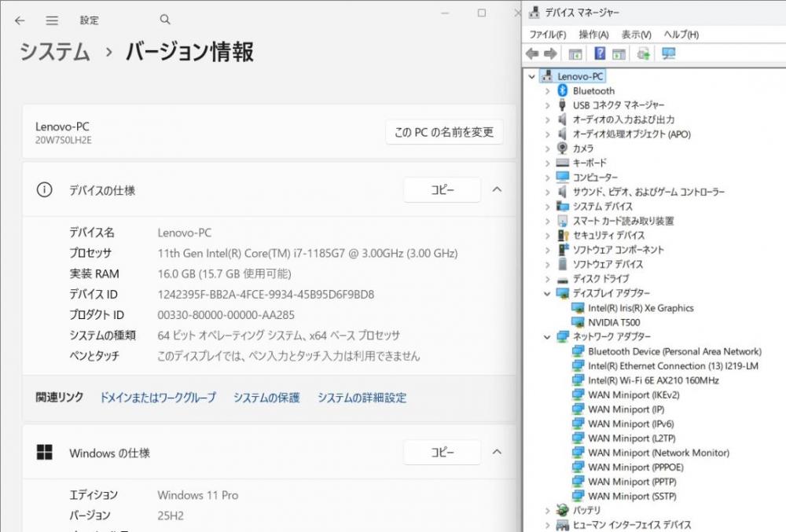Collapse the Lenovo-PC root node
The image size is (786, 532).
[x=532, y=77]
